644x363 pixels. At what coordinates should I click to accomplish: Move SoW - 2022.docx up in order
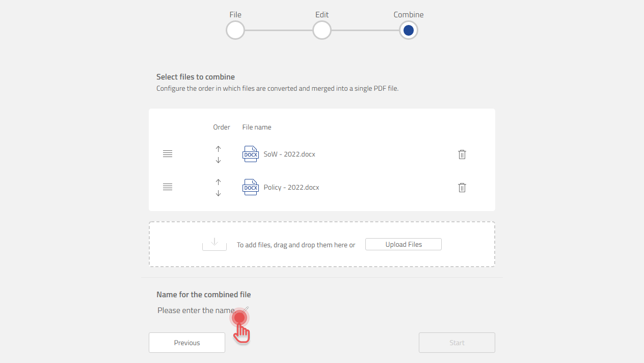[x=219, y=149]
